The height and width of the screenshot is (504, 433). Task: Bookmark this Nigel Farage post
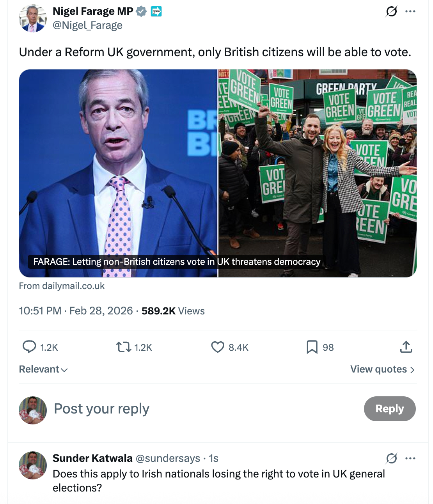312,347
